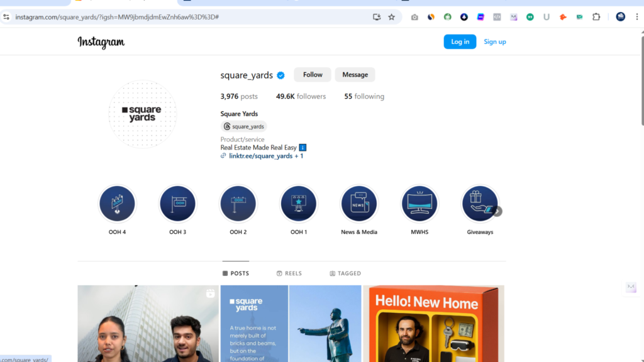This screenshot has width=644, height=362.
Task: Open the News & Media highlight
Action: 358,204
